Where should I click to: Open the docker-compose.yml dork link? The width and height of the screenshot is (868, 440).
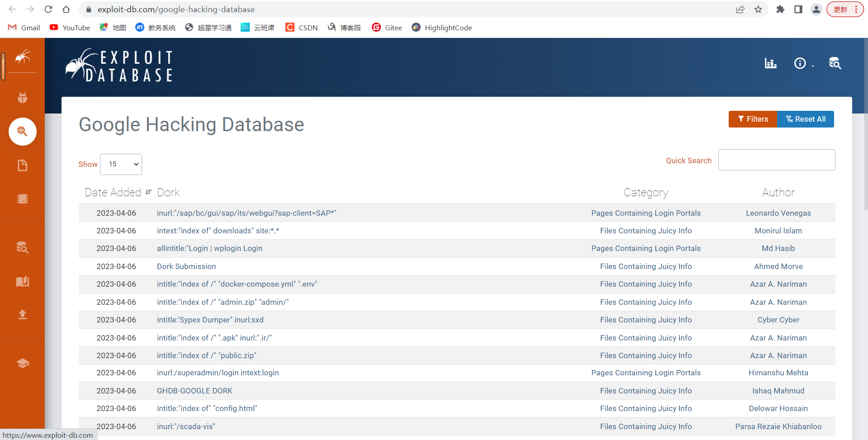click(237, 284)
